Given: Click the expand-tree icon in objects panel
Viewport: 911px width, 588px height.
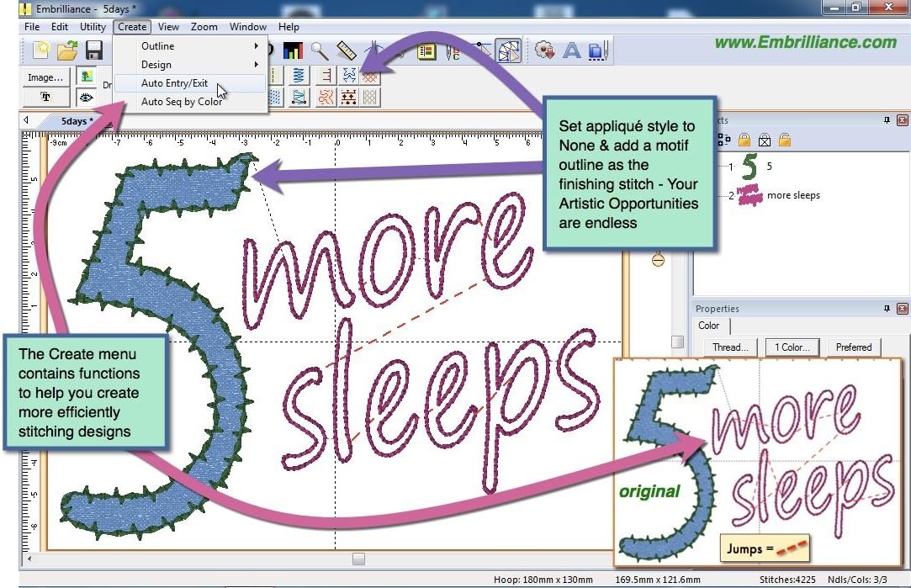Looking at the screenshot, I should [x=724, y=140].
